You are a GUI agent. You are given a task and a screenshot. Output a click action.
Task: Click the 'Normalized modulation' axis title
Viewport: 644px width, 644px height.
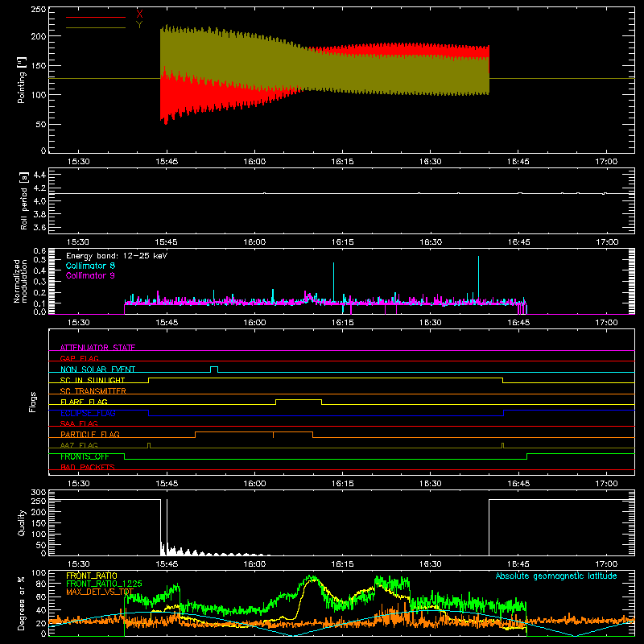click(x=20, y=281)
